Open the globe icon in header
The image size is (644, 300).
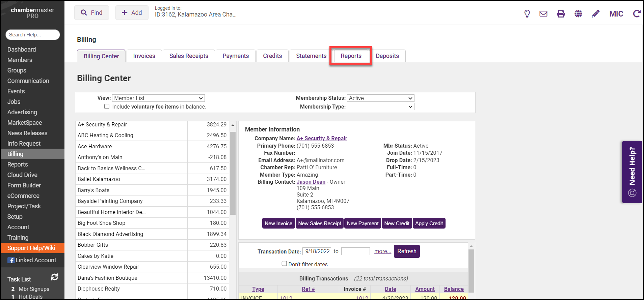(578, 13)
